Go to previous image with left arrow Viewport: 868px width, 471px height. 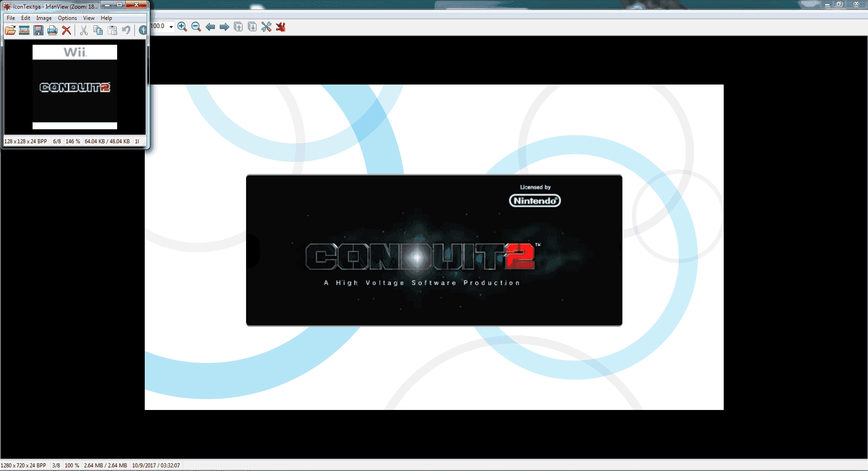[210, 27]
